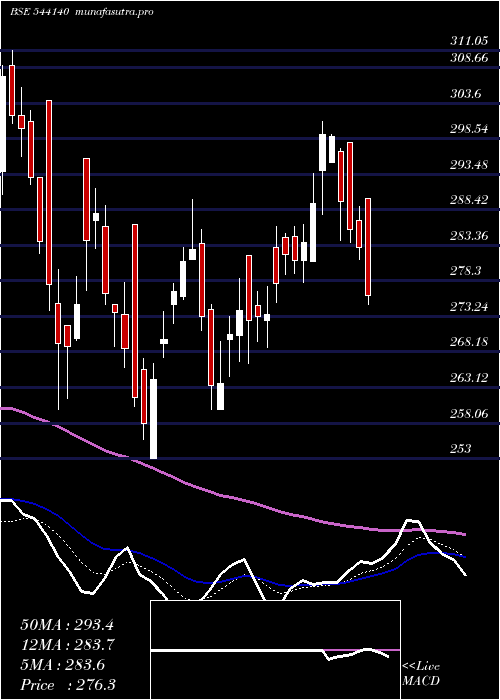Click the tall white candle bottoming at 253

click(154, 419)
